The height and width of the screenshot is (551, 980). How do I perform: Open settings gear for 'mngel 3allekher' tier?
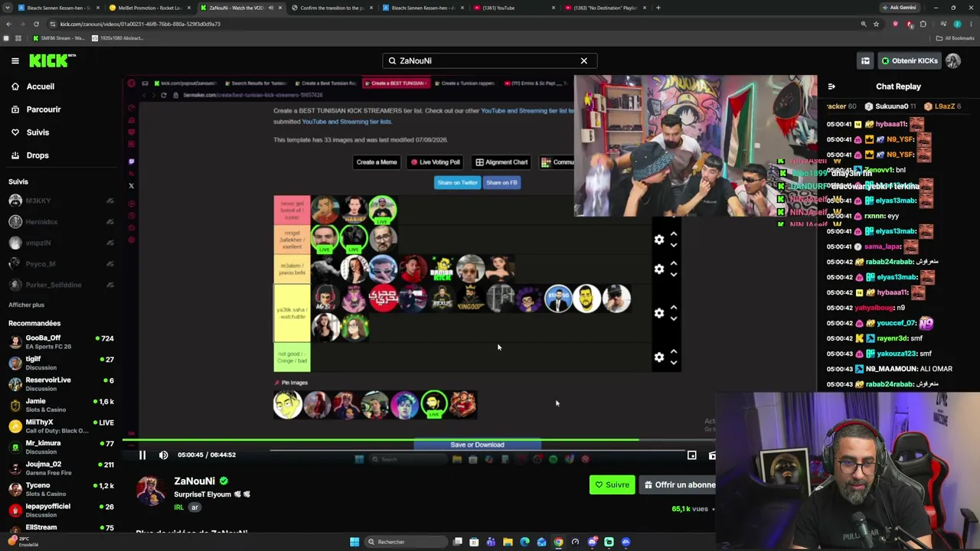(659, 240)
